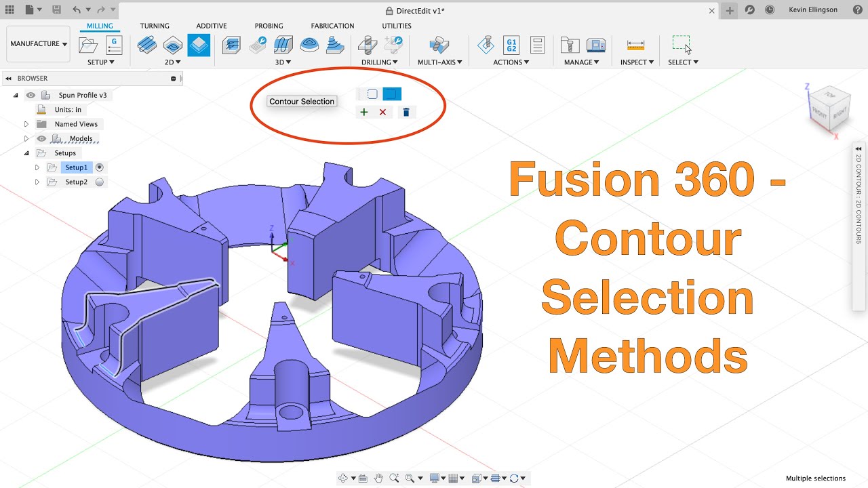
Task: Open Kevin Ellingson account menu
Action: 813,10
